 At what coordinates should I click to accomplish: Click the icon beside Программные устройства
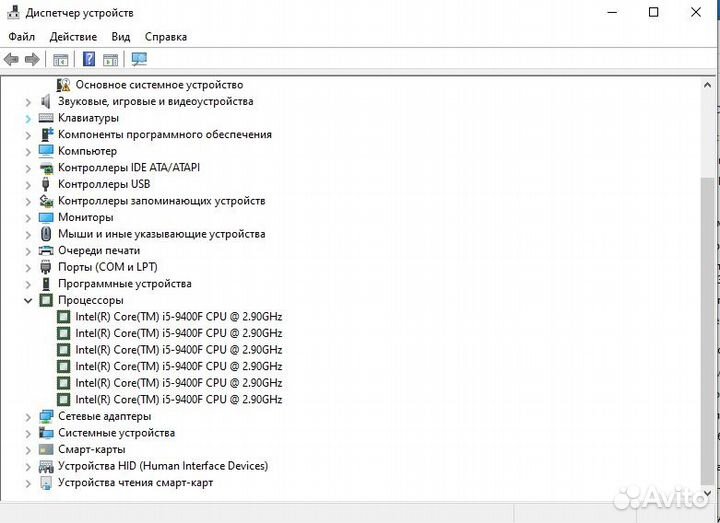point(45,284)
